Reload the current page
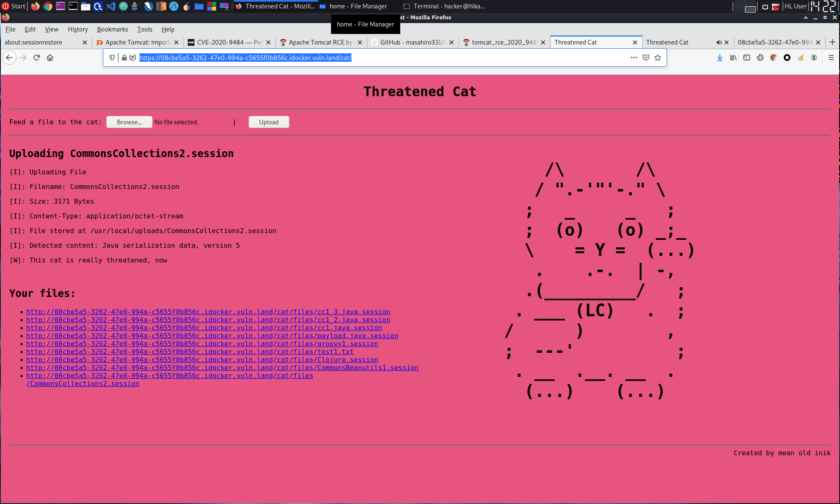Image resolution: width=840 pixels, height=504 pixels. (37, 58)
